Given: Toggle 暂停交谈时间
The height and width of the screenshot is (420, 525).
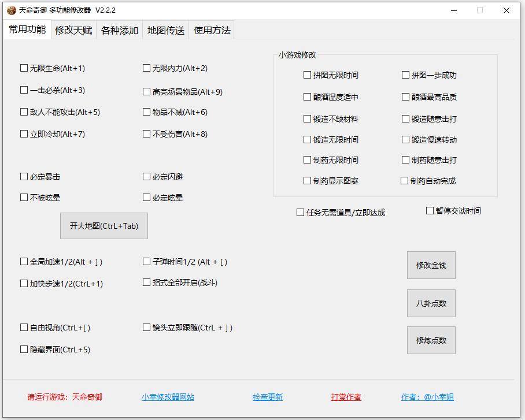Looking at the screenshot, I should pos(429,210).
